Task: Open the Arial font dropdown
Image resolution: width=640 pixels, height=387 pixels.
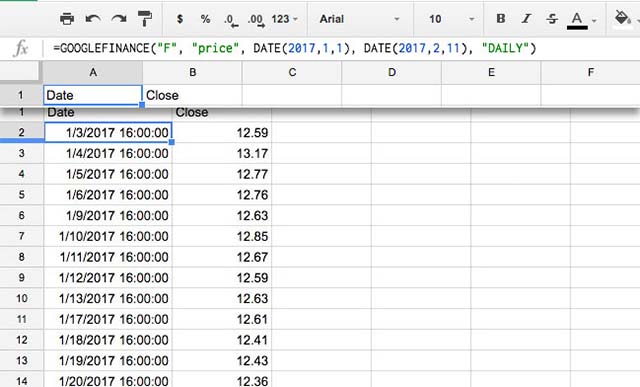Action: [x=360, y=19]
